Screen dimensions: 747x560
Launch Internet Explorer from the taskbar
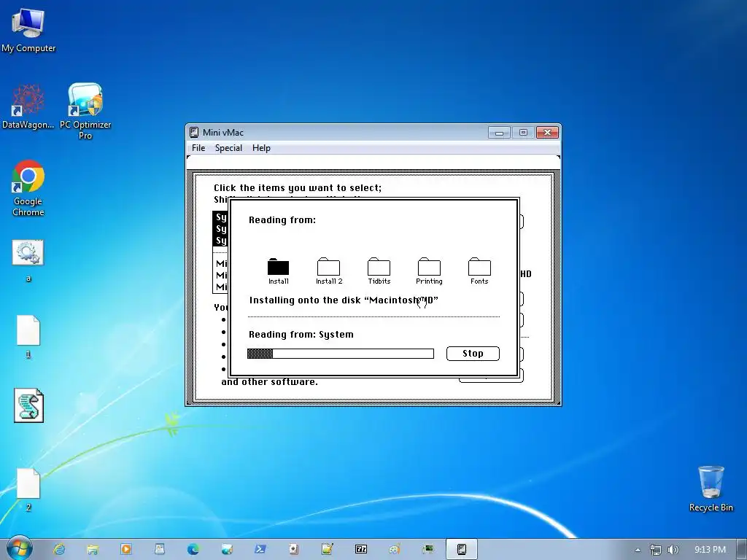59,549
